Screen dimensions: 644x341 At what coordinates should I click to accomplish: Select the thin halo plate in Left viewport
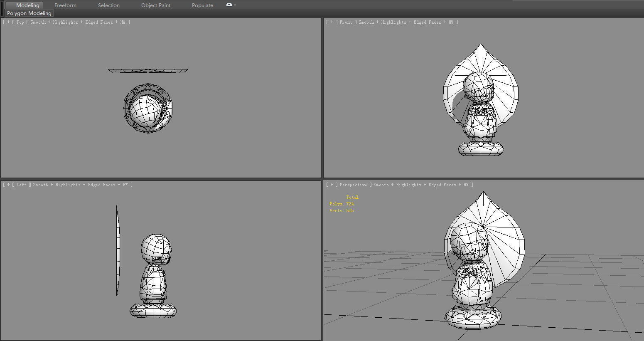(x=118, y=250)
